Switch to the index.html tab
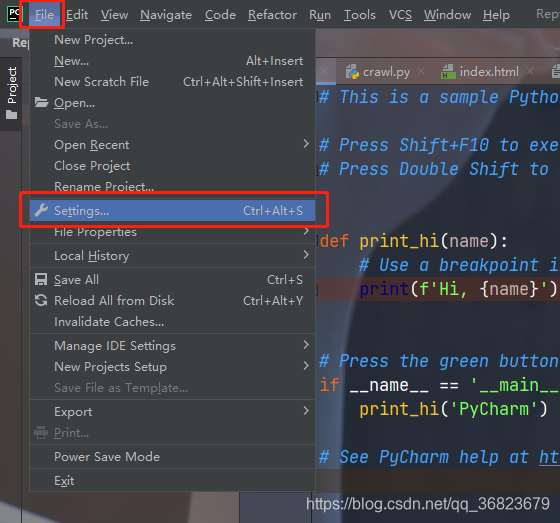The image size is (560, 523). pos(489,71)
